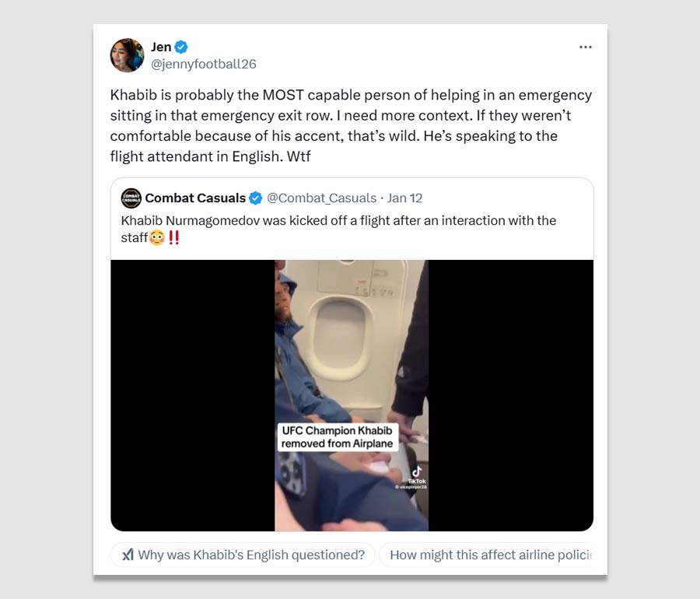Click Combat Casuals' verified checkmark badge
The image size is (700, 599).
point(256,198)
